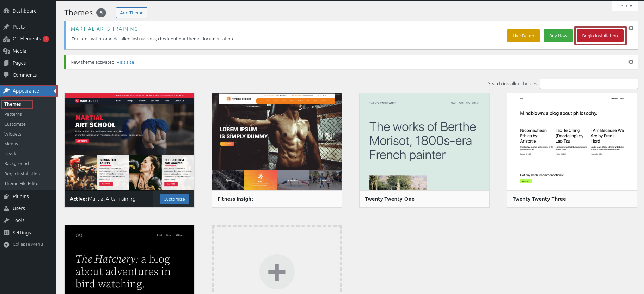Select Menus submenu item

(11, 144)
